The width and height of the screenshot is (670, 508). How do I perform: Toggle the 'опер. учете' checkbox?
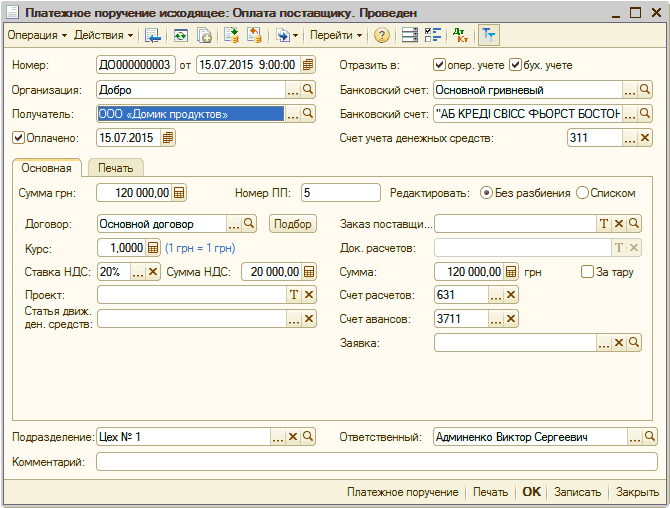[439, 65]
